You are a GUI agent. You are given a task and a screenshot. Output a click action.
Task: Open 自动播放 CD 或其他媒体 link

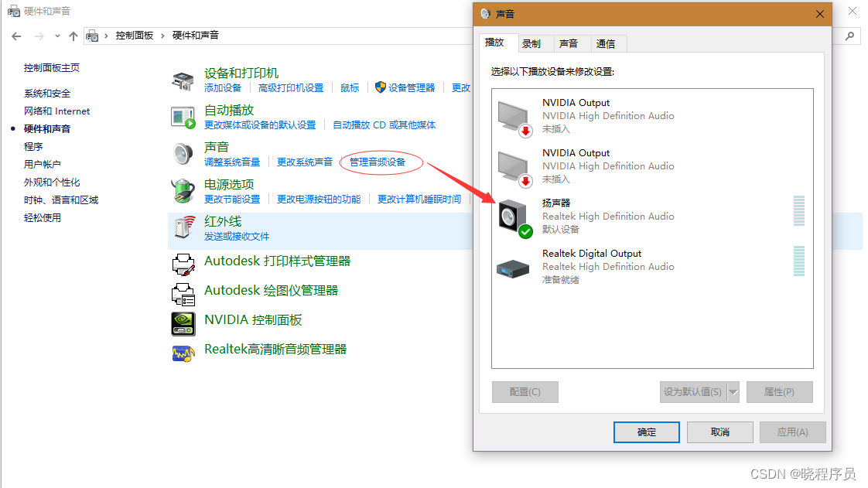(x=384, y=125)
